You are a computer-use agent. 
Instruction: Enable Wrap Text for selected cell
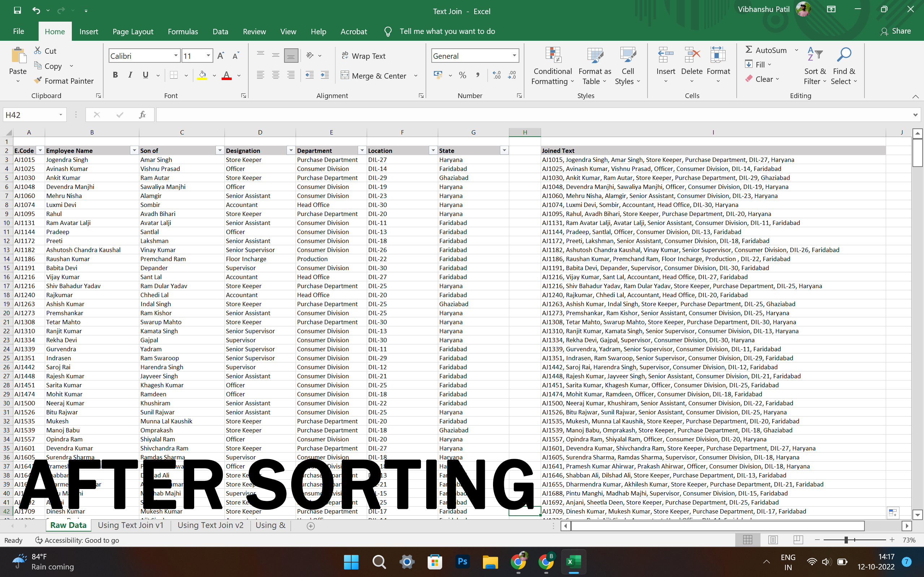pyautogui.click(x=363, y=56)
